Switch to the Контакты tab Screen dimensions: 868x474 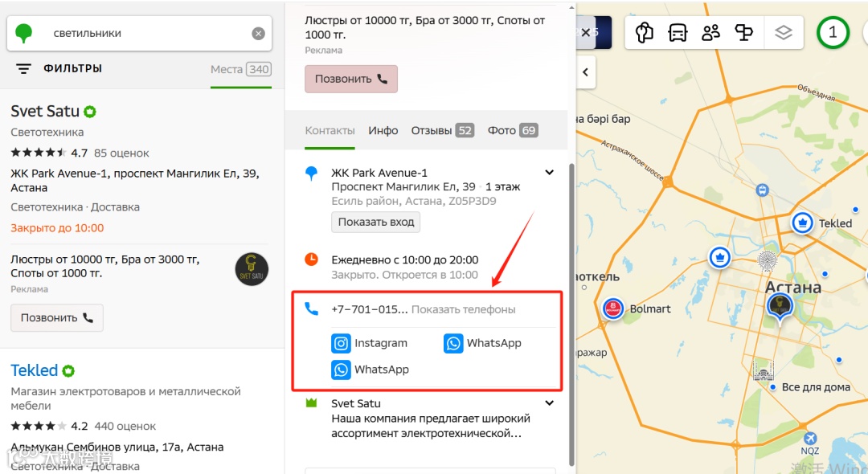click(x=330, y=130)
